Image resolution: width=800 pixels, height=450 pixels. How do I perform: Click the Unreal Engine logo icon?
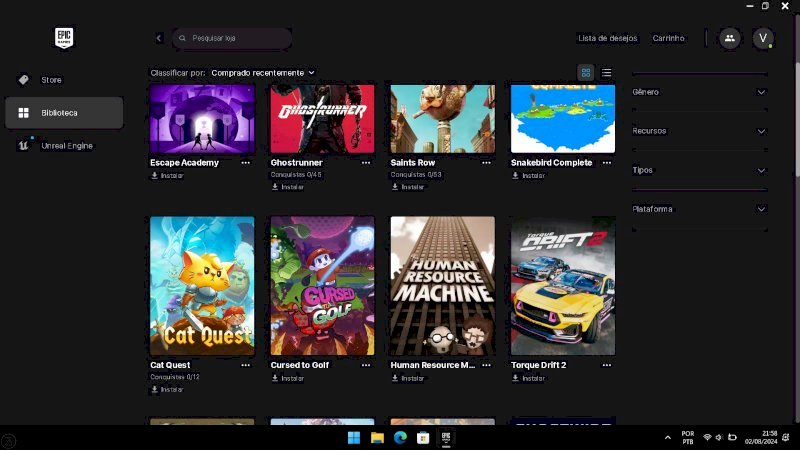click(23, 146)
